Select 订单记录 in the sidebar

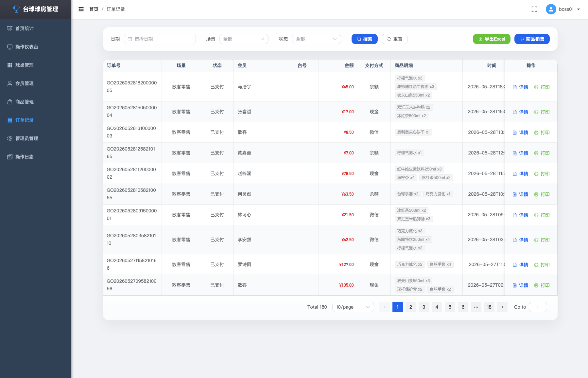pyautogui.click(x=36, y=120)
